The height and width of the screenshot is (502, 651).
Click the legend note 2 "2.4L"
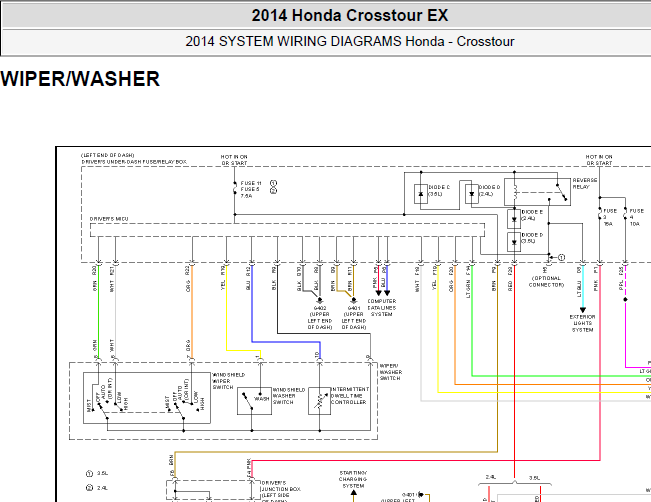pos(98,488)
